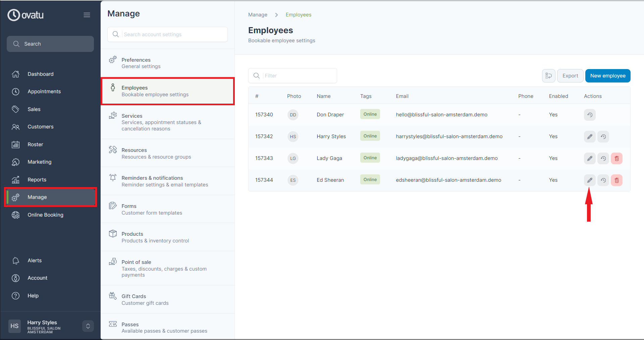The height and width of the screenshot is (340, 644).
Task: Open Forms customer form templates
Action: [x=168, y=209]
